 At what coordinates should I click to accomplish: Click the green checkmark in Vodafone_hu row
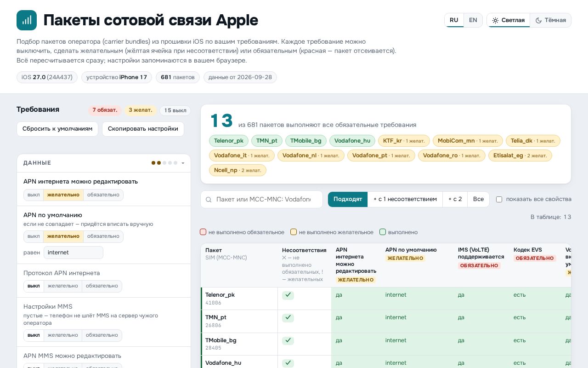tap(288, 363)
